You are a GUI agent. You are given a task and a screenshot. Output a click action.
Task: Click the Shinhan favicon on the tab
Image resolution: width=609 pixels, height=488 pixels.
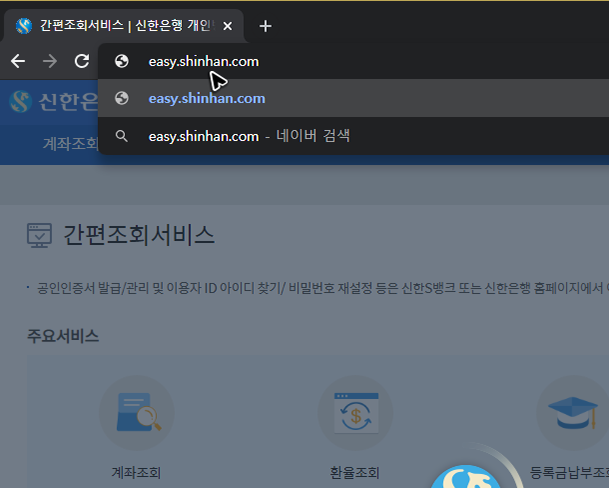click(24, 26)
